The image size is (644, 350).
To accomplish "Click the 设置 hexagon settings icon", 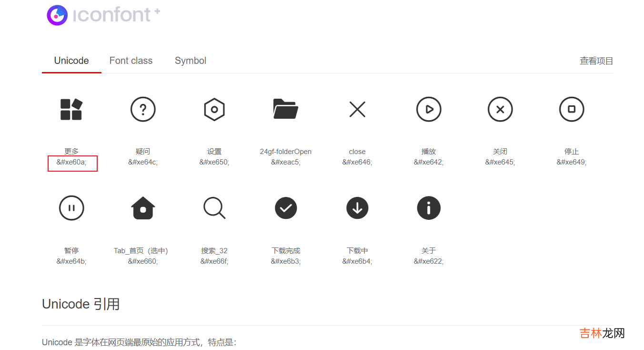I will click(x=214, y=109).
